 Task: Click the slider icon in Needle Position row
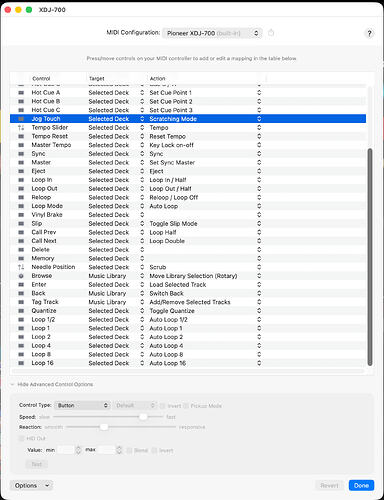[x=21, y=267]
